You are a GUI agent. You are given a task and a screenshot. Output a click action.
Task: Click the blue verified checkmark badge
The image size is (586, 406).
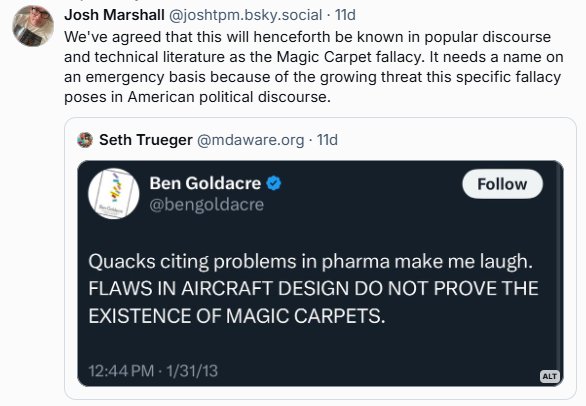pos(274,183)
